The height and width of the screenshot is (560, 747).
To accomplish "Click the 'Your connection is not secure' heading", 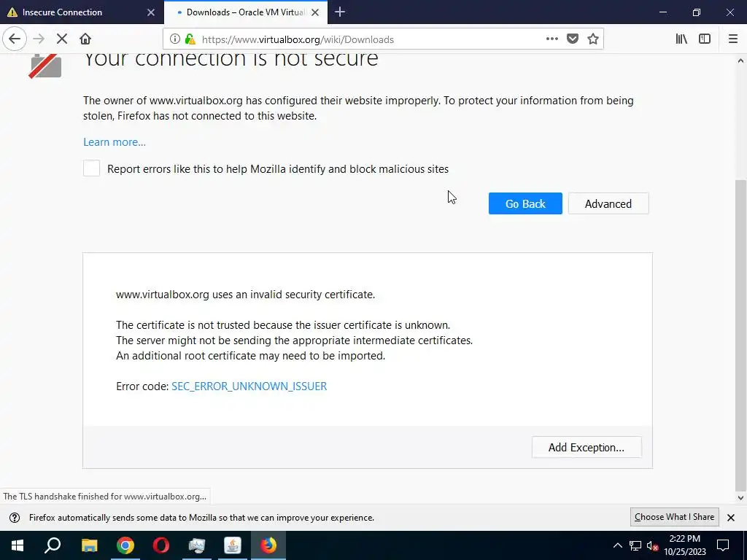I will [231, 60].
